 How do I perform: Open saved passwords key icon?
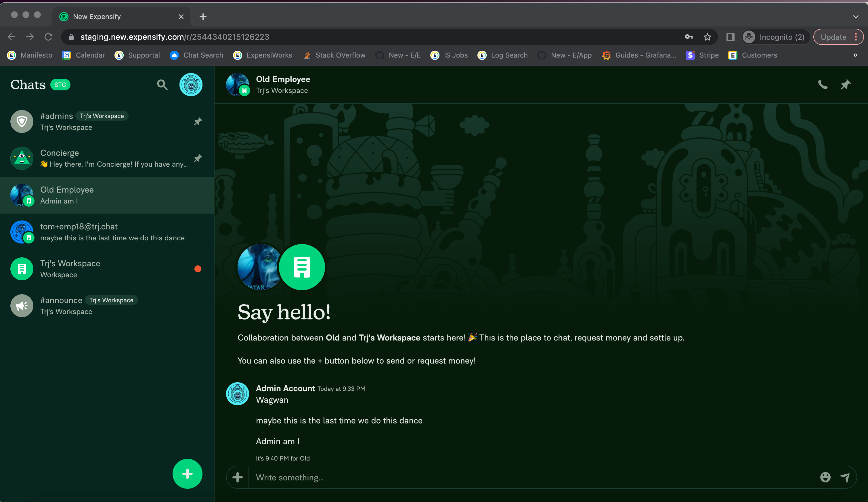pos(689,37)
